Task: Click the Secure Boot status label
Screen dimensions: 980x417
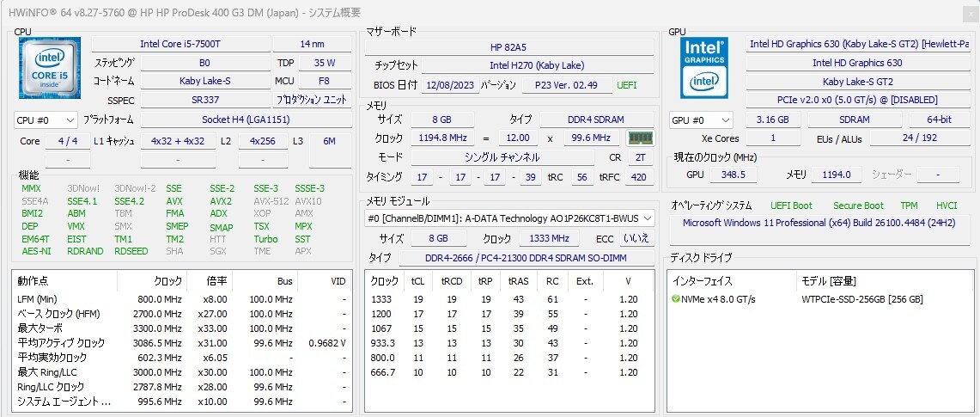Action: click(x=858, y=205)
